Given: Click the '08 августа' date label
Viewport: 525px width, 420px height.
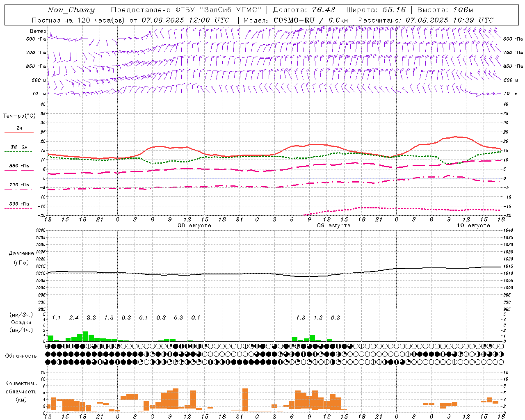Looking at the screenshot, I should pos(194,226).
